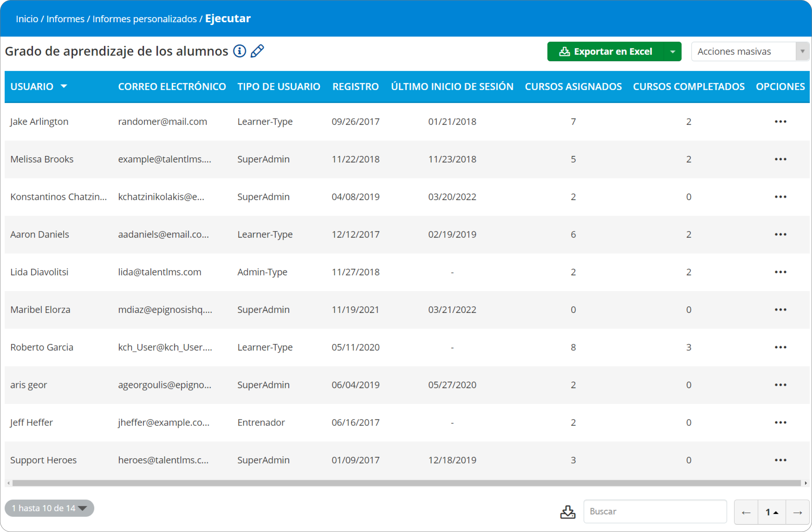Click user name Konstantinos Chatzin...
Image resolution: width=812 pixels, height=532 pixels.
point(59,197)
